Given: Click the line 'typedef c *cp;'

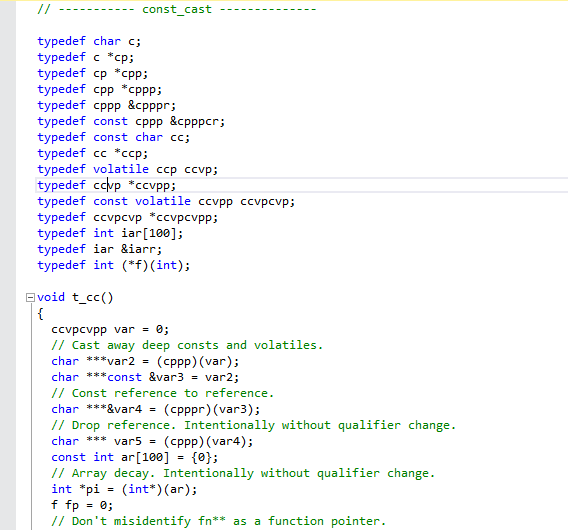Looking at the screenshot, I should tap(86, 57).
